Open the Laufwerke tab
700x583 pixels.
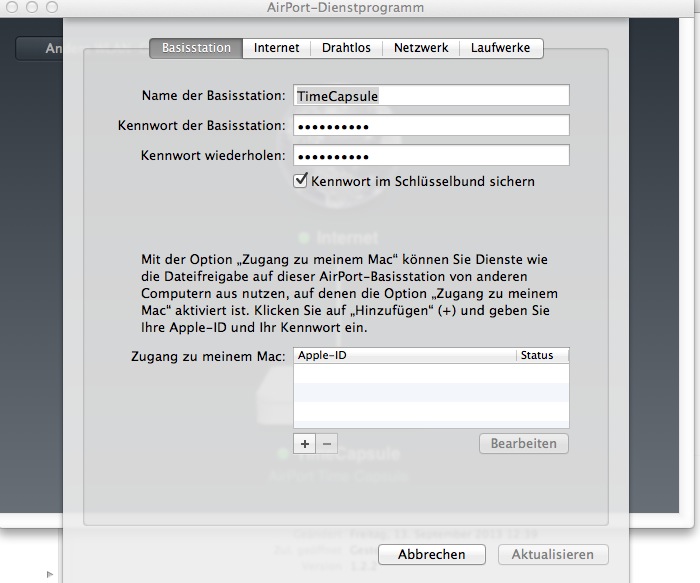pyautogui.click(x=501, y=48)
